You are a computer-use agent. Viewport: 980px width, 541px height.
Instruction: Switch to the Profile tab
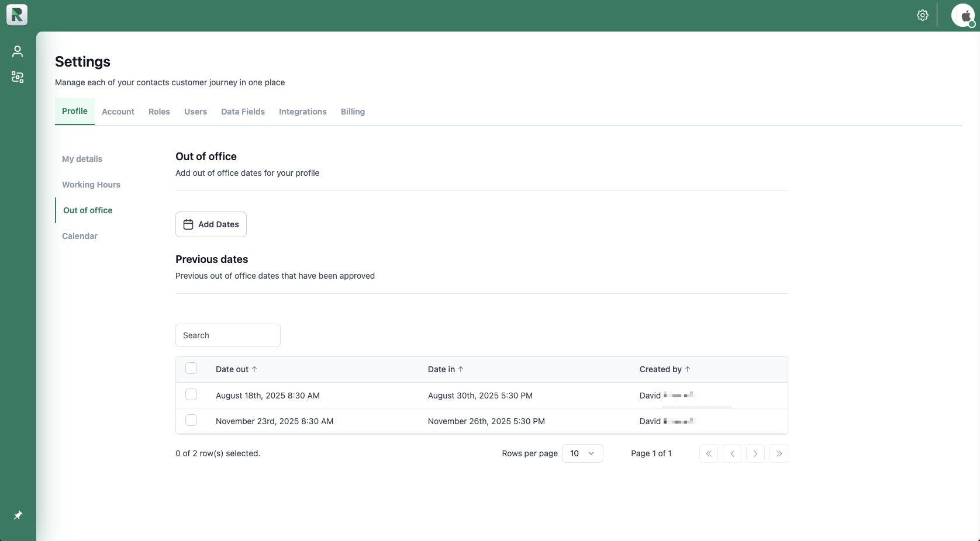coord(75,111)
